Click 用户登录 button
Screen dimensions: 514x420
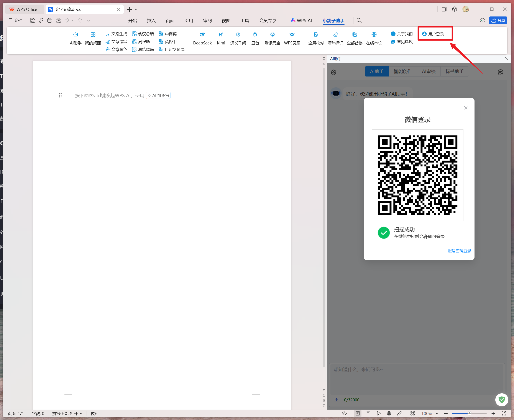[433, 34]
